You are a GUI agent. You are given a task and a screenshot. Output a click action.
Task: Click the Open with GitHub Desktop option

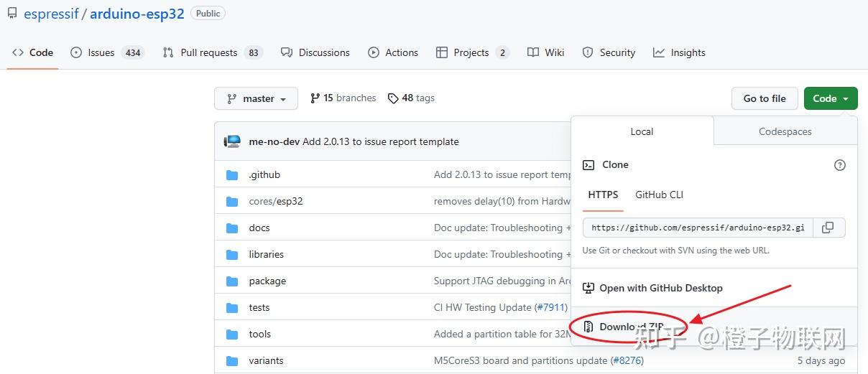click(x=660, y=288)
